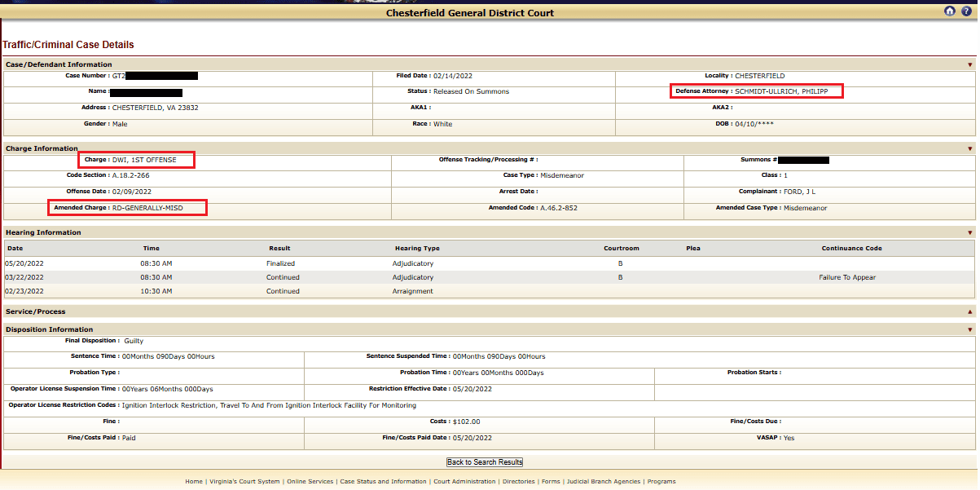Screen dimensions: 980x490
Task: Click the Defense Attorney name field
Action: 780,91
